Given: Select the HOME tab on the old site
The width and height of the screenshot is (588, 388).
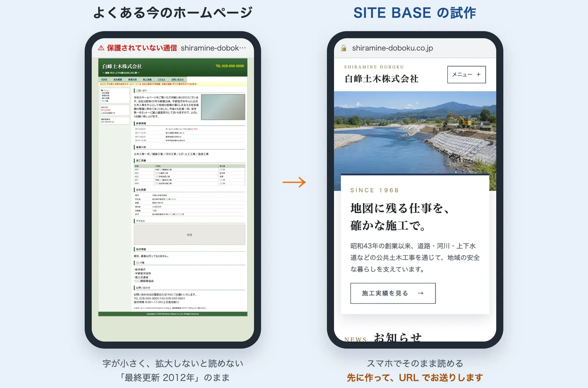Looking at the screenshot, I should click(104, 79).
